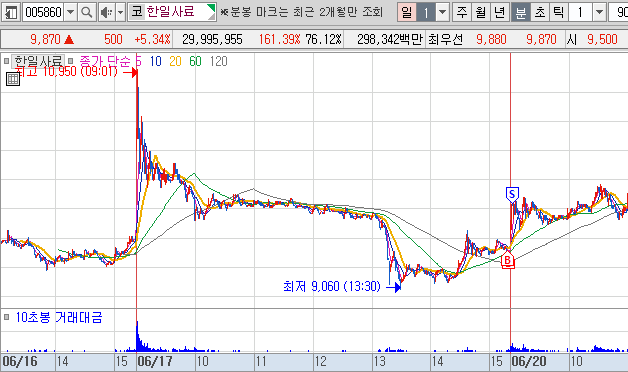Click the 한일사료 chart legend label

coord(38,61)
